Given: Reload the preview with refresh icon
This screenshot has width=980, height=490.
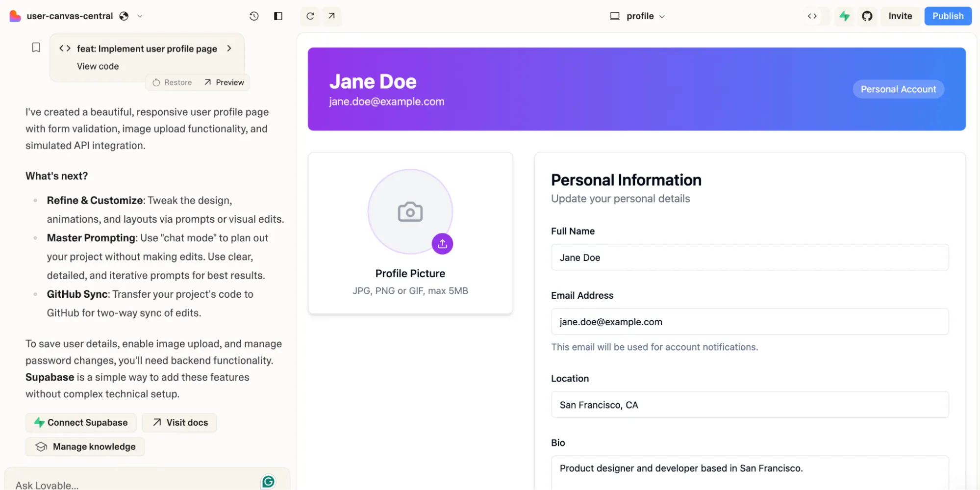Looking at the screenshot, I should 310,16.
